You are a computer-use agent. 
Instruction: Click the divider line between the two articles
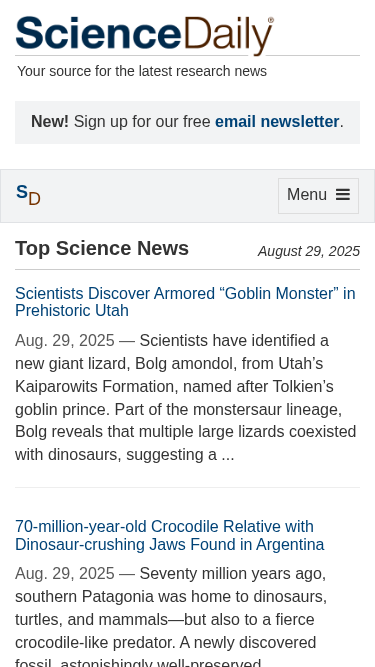[188, 487]
